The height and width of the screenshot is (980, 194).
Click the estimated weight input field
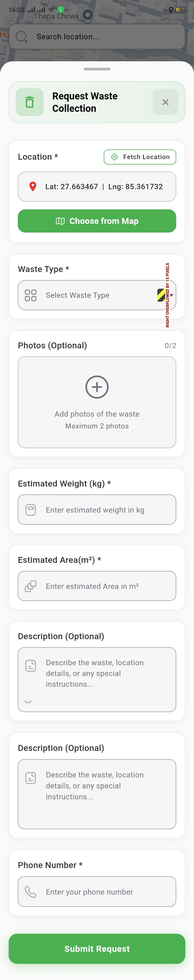(x=97, y=509)
